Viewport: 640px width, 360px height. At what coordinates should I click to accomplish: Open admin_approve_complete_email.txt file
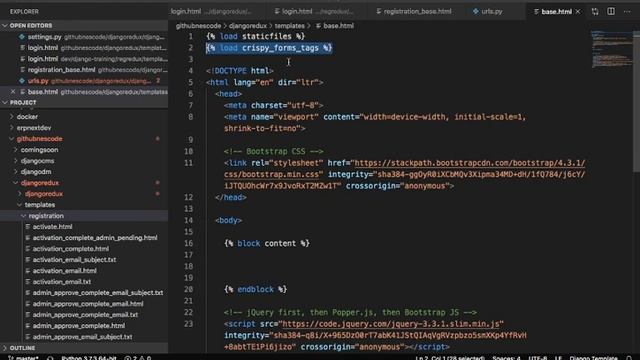click(85, 315)
